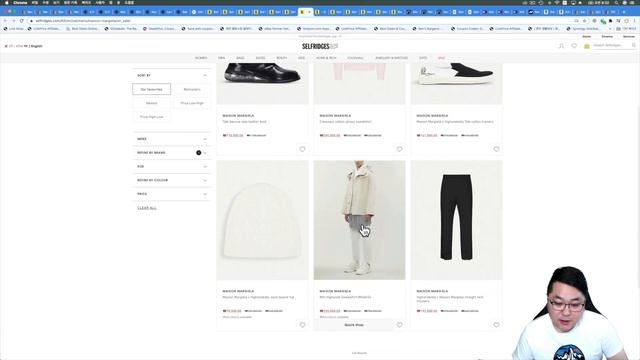Click the English language selector in header
This screenshot has height=360, width=640.
click(x=36, y=46)
